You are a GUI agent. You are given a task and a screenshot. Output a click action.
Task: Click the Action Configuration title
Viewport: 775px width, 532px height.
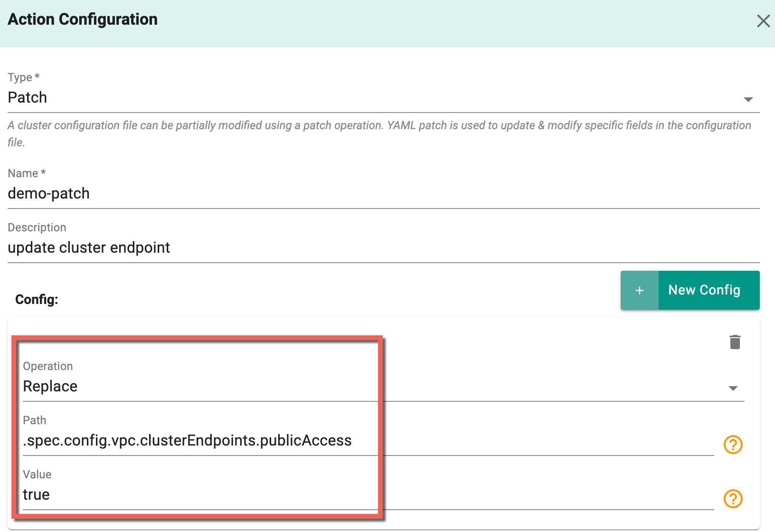coord(83,19)
